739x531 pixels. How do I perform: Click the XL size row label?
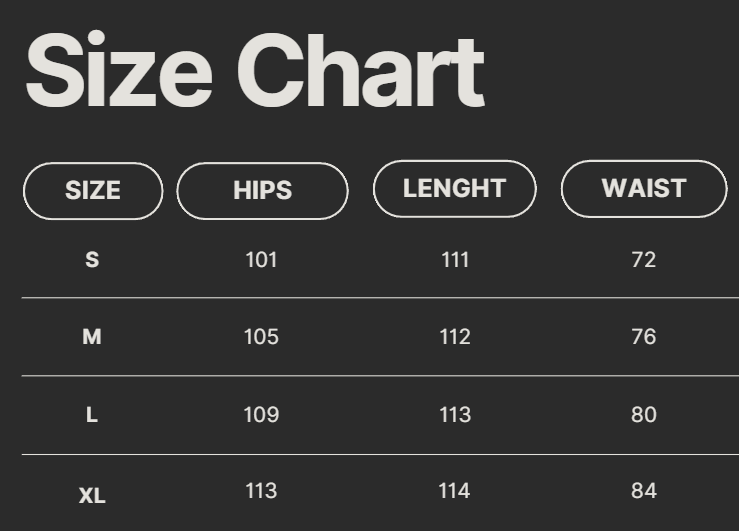[92, 495]
